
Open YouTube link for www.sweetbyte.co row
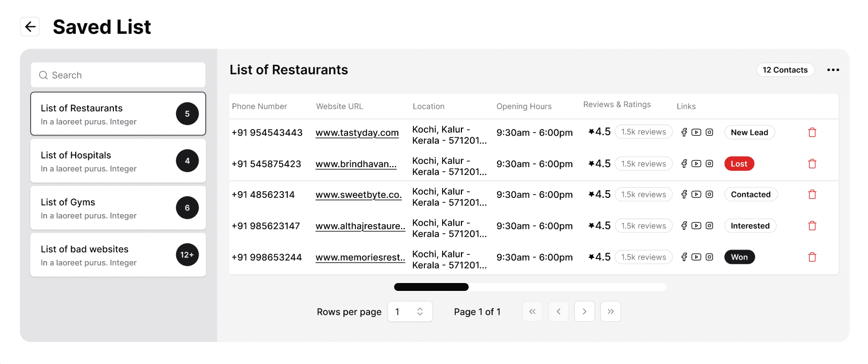(x=696, y=195)
